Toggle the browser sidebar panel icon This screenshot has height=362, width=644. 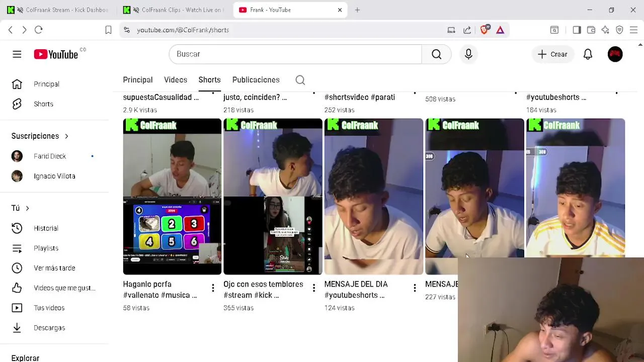click(x=577, y=30)
